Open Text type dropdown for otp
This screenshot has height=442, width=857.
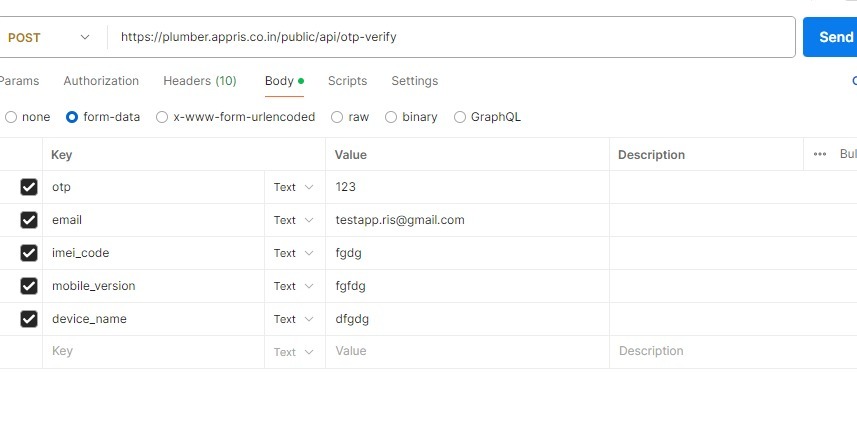[294, 187]
